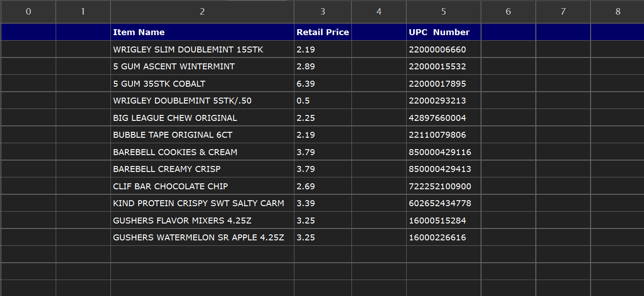This screenshot has width=644, height=296.
Task: Select BAREBELL CREAMY CRISP cell
Action: click(202, 169)
